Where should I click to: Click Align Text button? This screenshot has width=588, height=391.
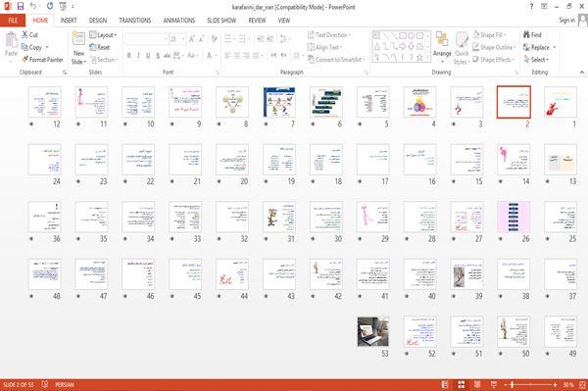point(324,47)
